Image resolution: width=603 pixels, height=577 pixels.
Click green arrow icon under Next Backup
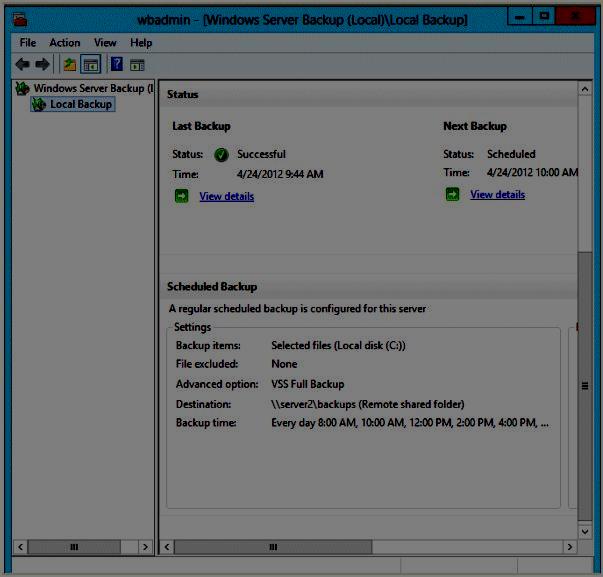[x=452, y=194]
